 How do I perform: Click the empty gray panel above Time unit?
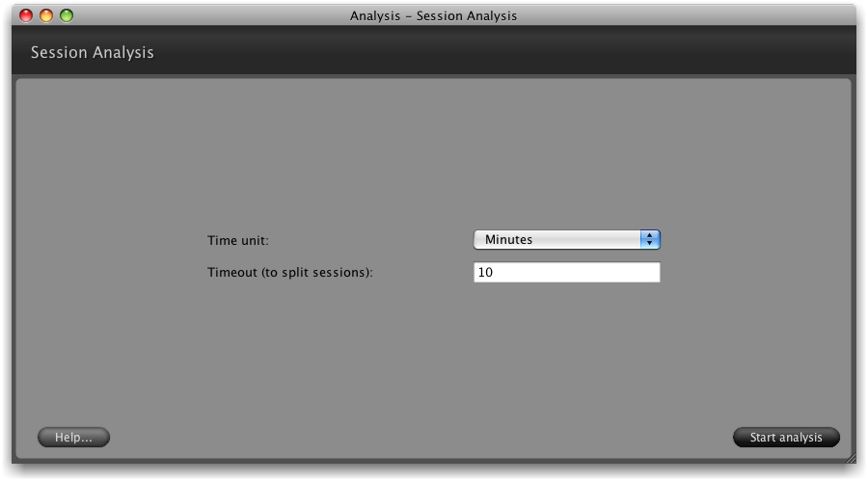click(434, 154)
